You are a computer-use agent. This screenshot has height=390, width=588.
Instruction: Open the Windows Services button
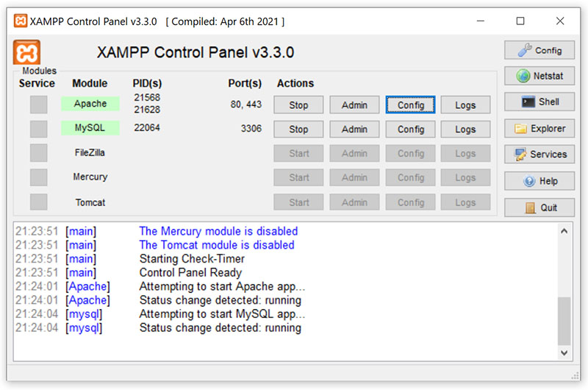[539, 155]
